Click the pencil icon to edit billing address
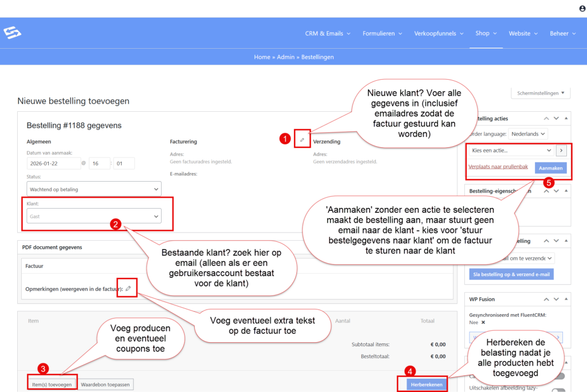The image size is (587, 392). (x=302, y=140)
